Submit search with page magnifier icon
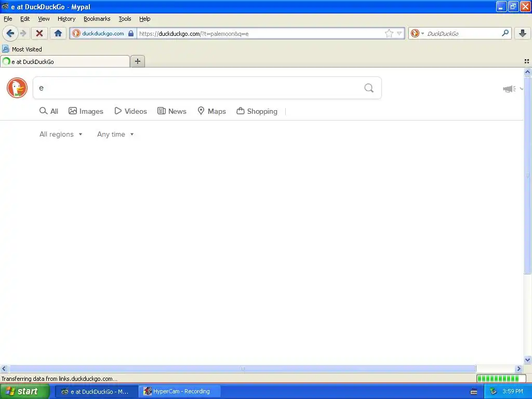Screen dimensions: 532x399 369,88
